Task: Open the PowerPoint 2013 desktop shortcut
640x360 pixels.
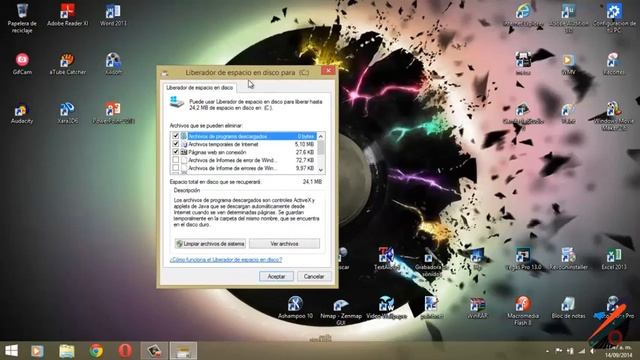Action: (113, 113)
